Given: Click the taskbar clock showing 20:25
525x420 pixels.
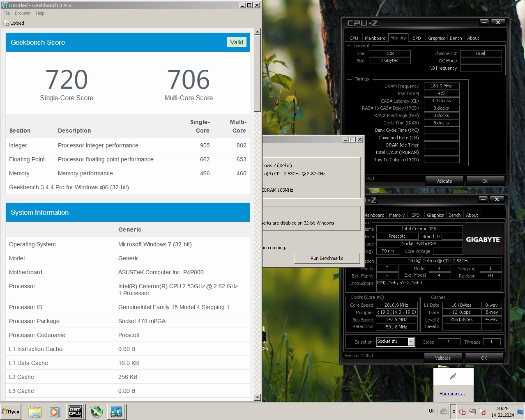Looking at the screenshot, I should 502,412.
